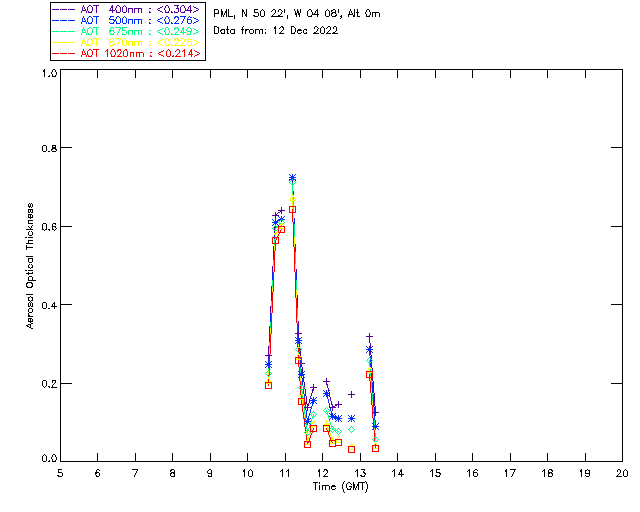Viewport: 640px width, 512px height.
Task: Click the isolated blue asterisk near 12.8 hours
Action: click(351, 419)
